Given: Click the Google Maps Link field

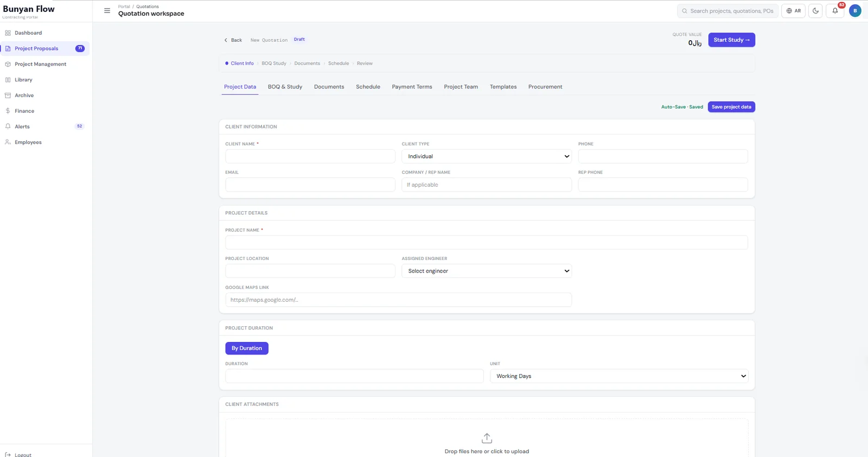Looking at the screenshot, I should [x=399, y=300].
